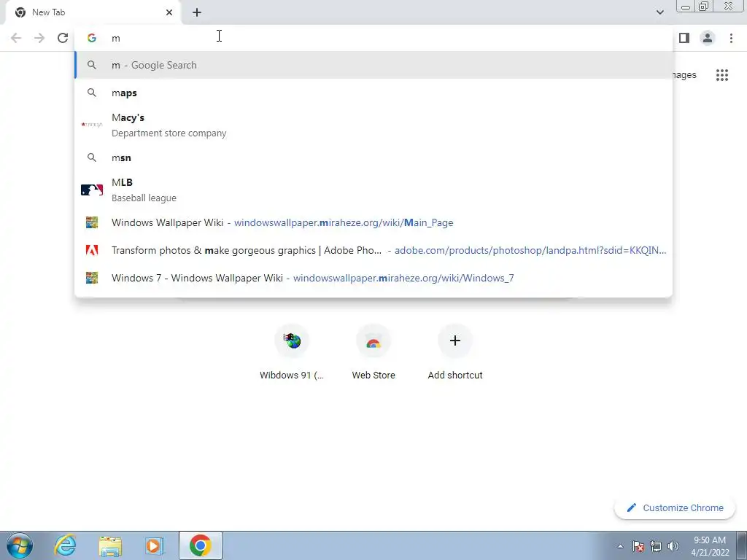
Task: Open Adobe Photoshop landing page suggestion
Action: pos(374,250)
